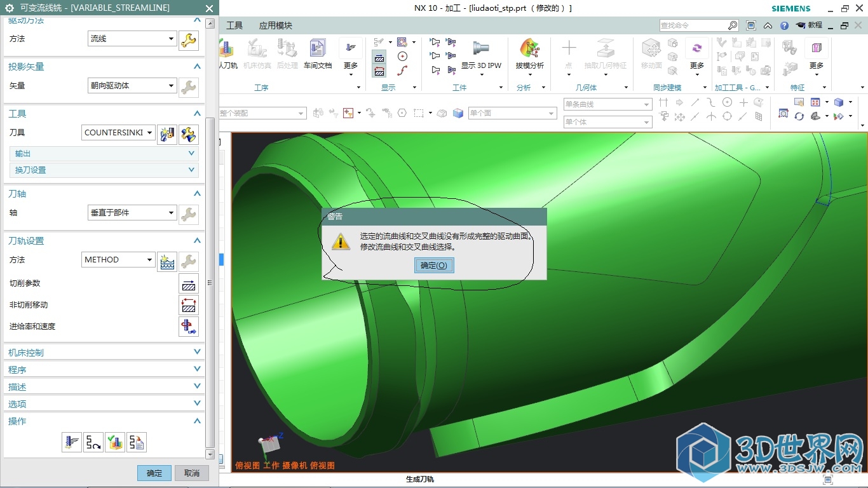Toggle full screen icon near search
The height and width of the screenshot is (488, 868).
coord(751,25)
